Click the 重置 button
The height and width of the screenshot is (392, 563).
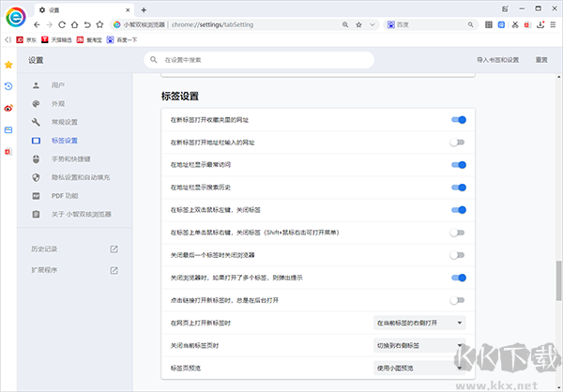[x=541, y=59]
